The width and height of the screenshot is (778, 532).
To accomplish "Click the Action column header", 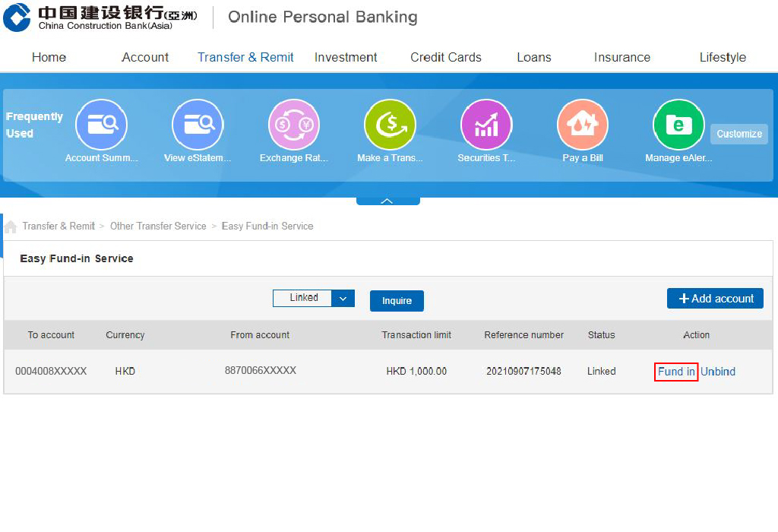I will pos(697,335).
